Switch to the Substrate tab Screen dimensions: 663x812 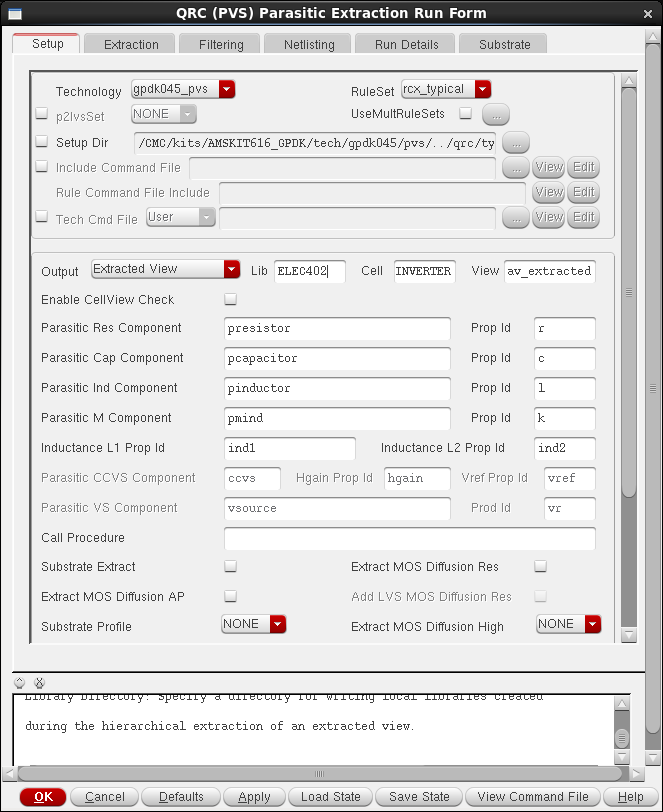point(504,45)
